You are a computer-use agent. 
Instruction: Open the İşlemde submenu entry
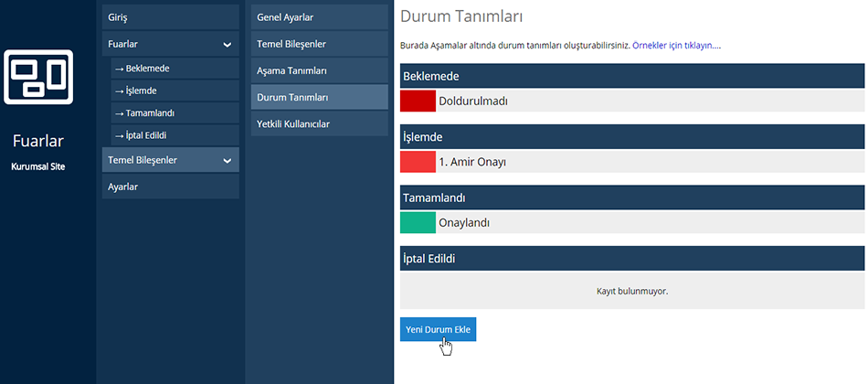tap(175, 91)
